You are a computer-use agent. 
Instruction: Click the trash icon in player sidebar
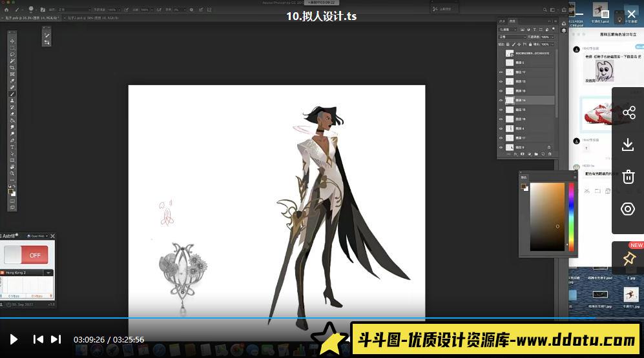coord(628,177)
